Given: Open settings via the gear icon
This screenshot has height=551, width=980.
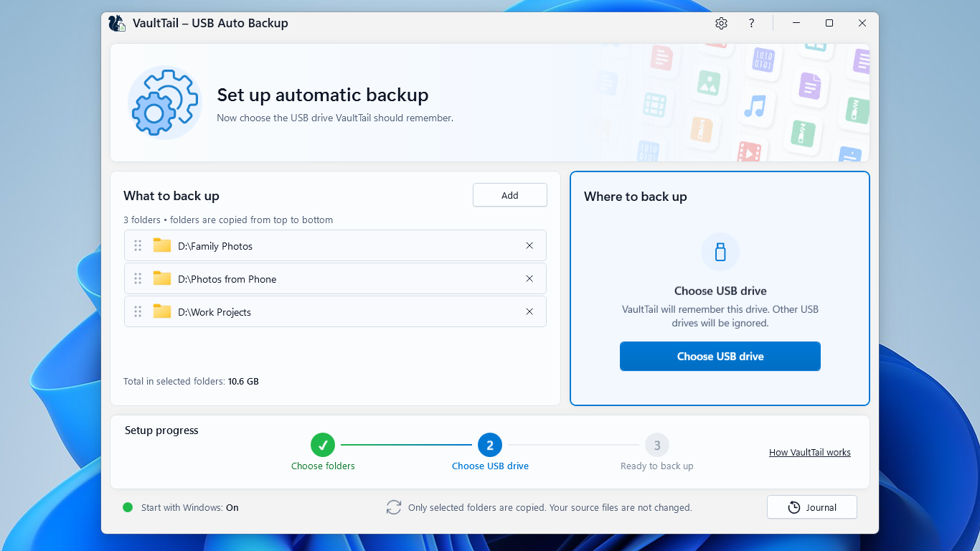Looking at the screenshot, I should click(x=721, y=23).
